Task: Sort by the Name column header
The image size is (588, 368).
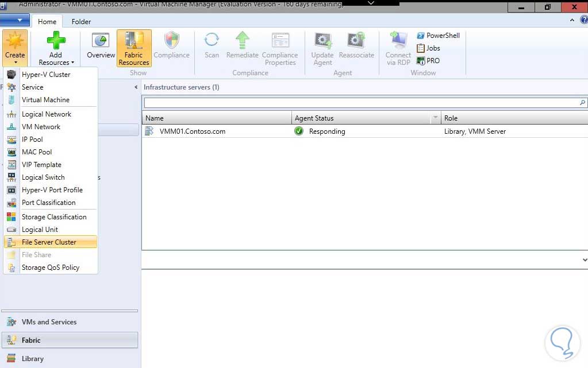Action: coord(217,118)
